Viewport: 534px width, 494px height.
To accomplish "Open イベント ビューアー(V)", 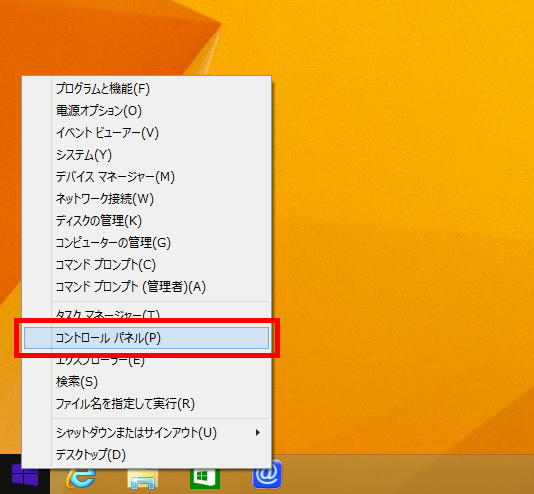I will pos(146,133).
